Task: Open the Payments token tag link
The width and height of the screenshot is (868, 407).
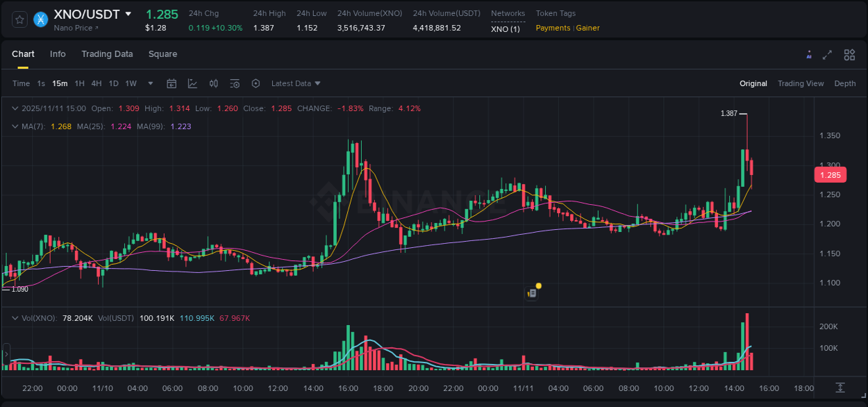Action: tap(553, 28)
